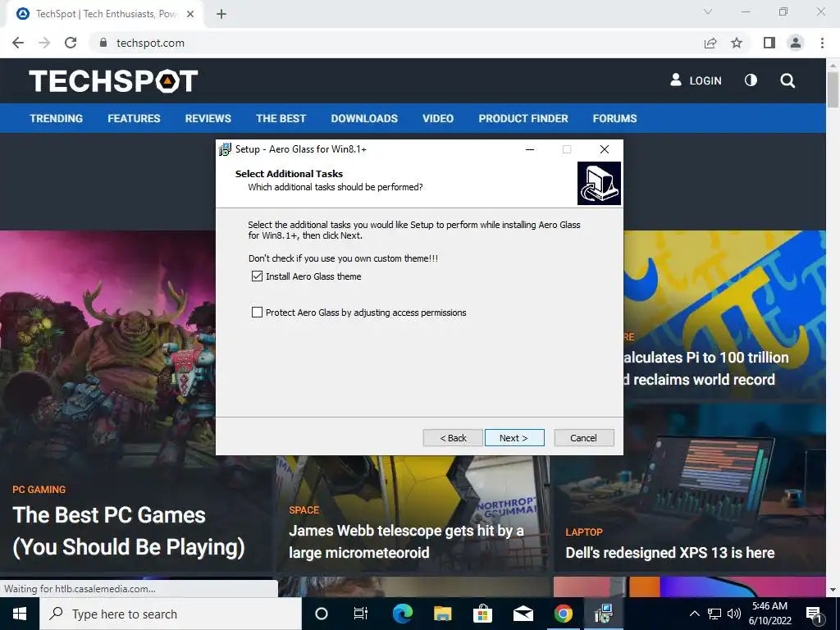Open the FEATURES menu
840x630 pixels.
coord(134,118)
